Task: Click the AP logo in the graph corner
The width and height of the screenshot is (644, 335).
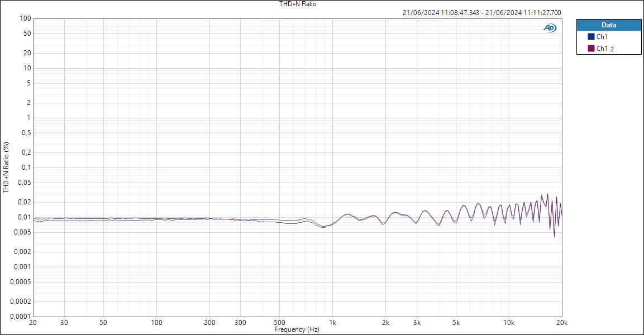Action: point(550,26)
